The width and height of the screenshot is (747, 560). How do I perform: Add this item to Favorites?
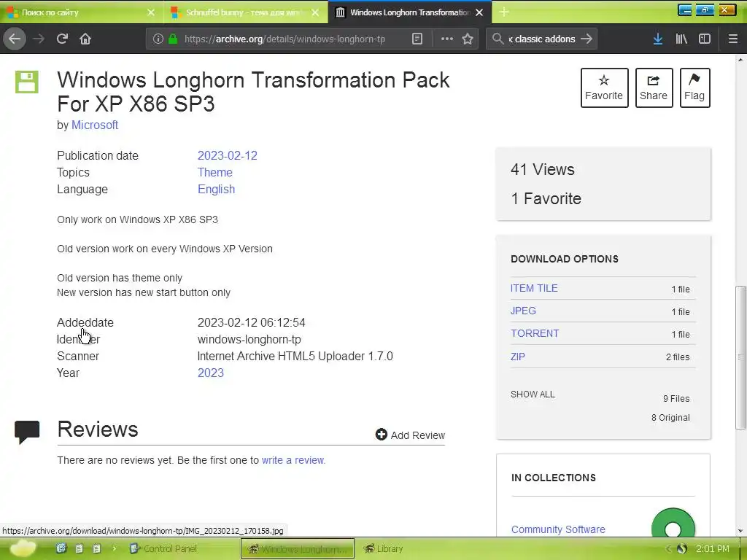604,87
